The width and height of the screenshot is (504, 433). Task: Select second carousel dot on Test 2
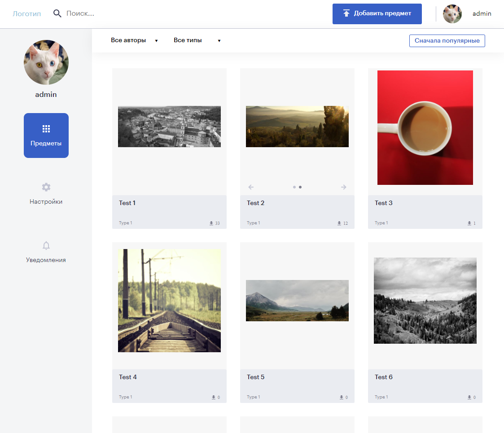coord(300,187)
